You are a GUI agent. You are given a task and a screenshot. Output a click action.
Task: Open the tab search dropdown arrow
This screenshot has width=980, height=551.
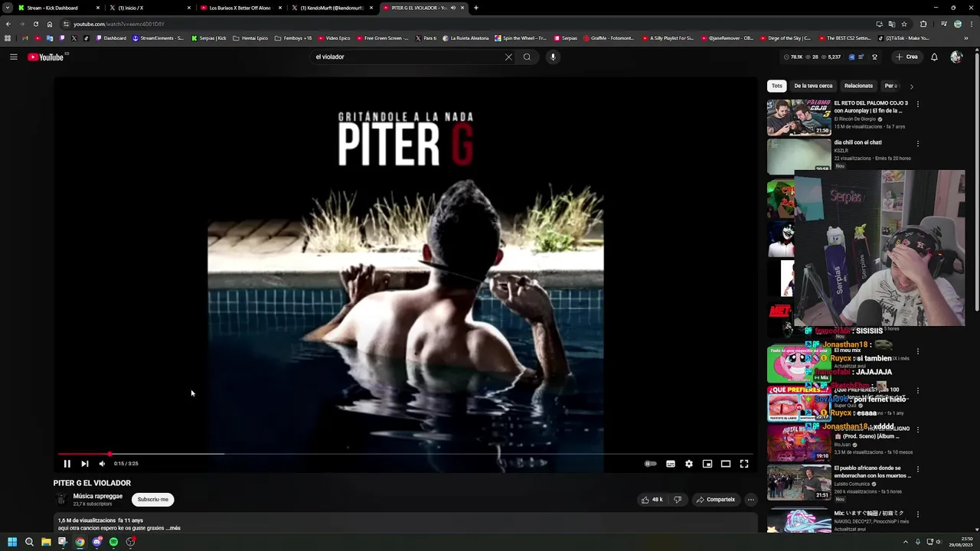[x=7, y=8]
